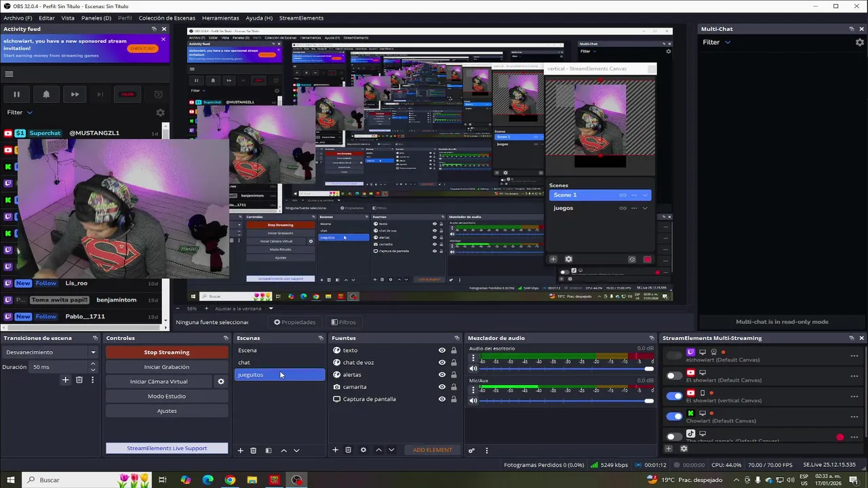Remove selected scene with trash icon

pyautogui.click(x=253, y=450)
